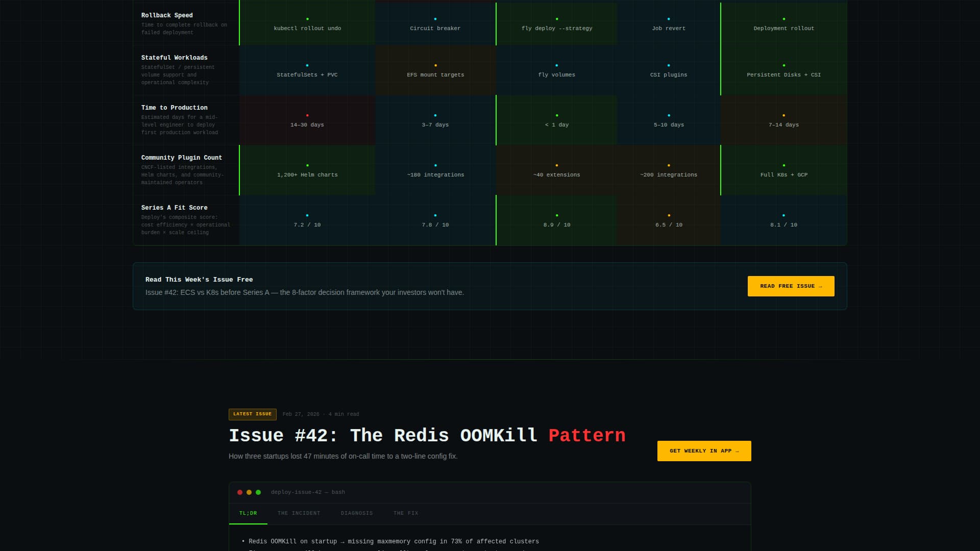Click the '6.5 / 10' score
980x551 pixels.
(x=669, y=225)
